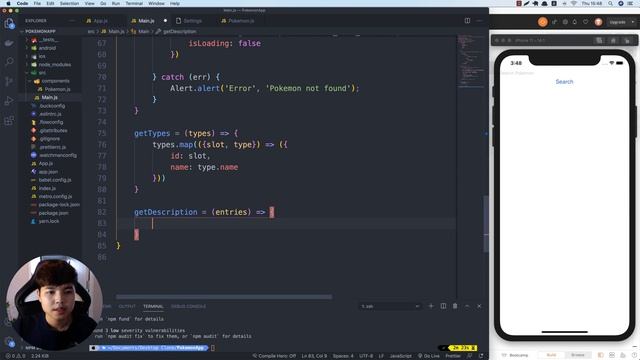Kill terminal with trash icon

[x=455, y=306]
